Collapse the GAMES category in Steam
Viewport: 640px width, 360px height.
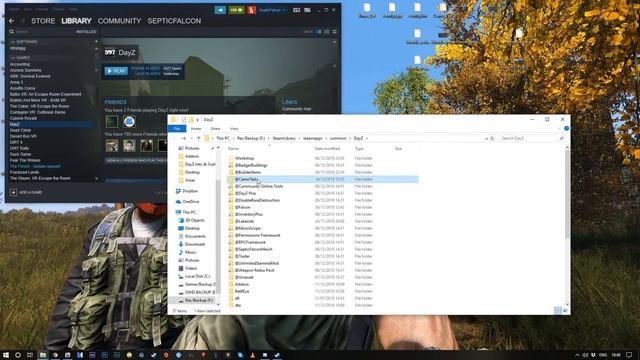pos(13,58)
